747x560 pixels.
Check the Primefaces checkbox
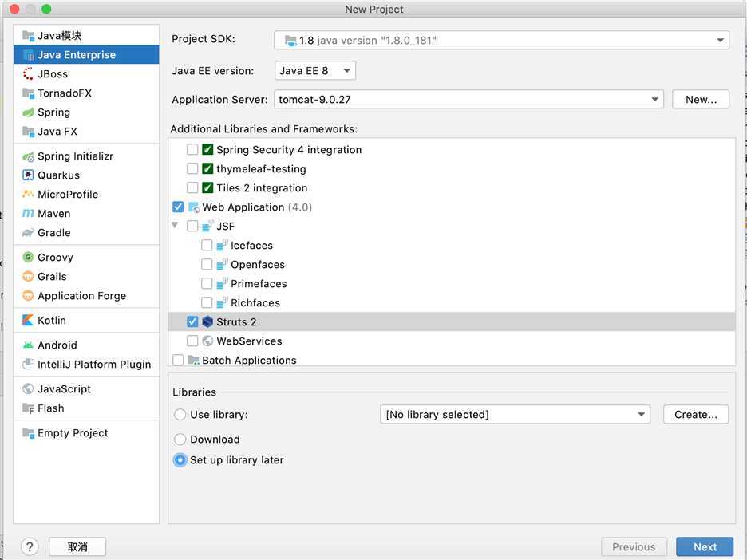click(x=207, y=283)
